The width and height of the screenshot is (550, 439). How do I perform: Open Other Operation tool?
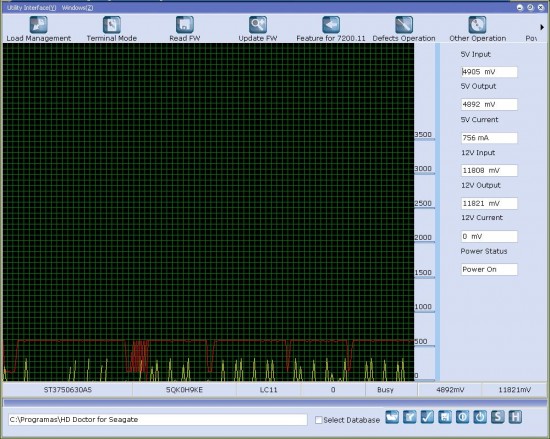477,29
